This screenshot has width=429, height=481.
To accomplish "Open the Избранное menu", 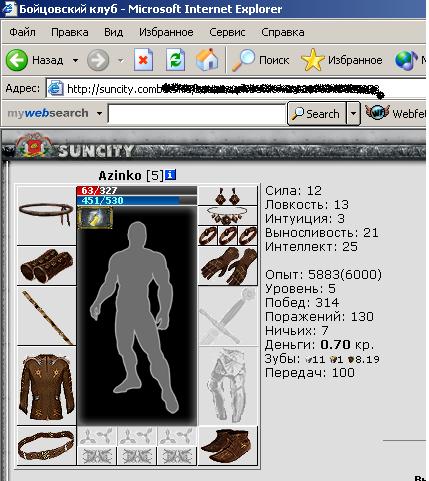I will pos(166,32).
